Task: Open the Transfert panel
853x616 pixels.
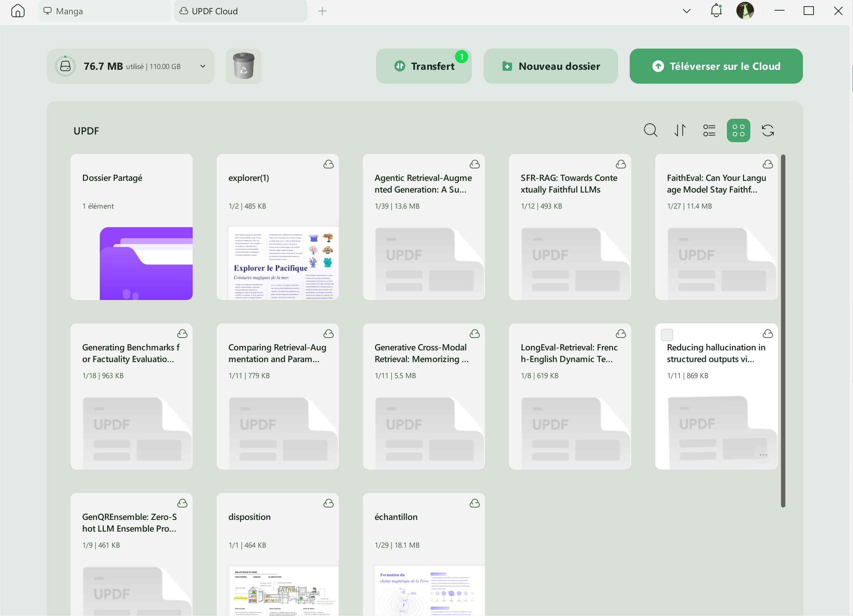Action: [424, 66]
